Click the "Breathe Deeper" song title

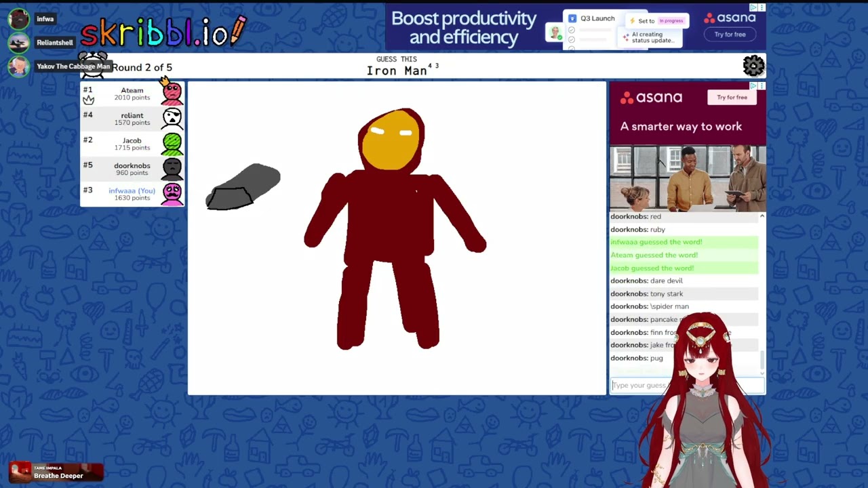[58, 476]
